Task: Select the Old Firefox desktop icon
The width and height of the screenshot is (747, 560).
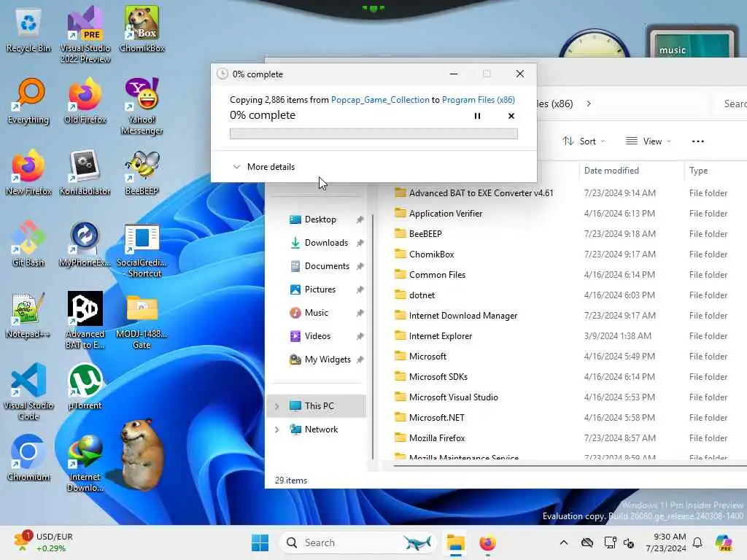Action: (x=85, y=102)
